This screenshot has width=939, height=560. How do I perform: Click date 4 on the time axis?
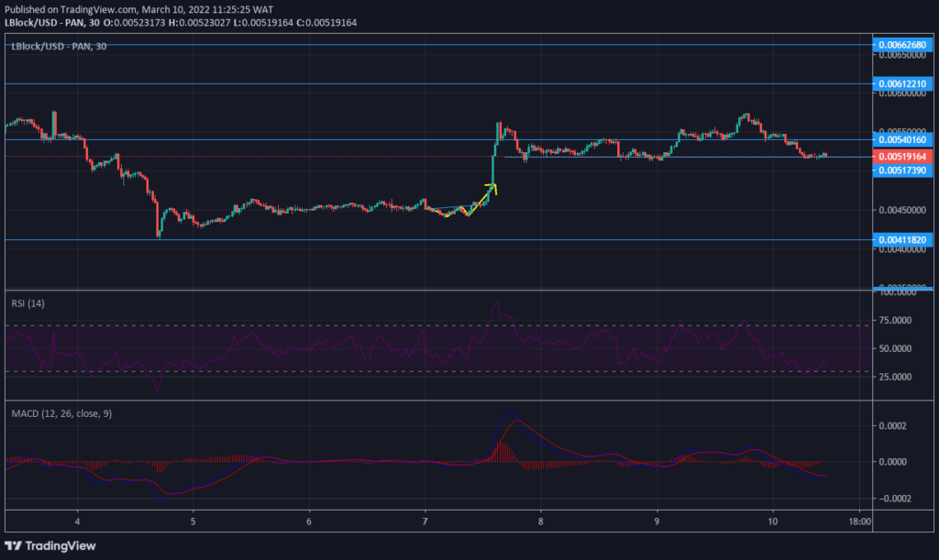[77, 522]
